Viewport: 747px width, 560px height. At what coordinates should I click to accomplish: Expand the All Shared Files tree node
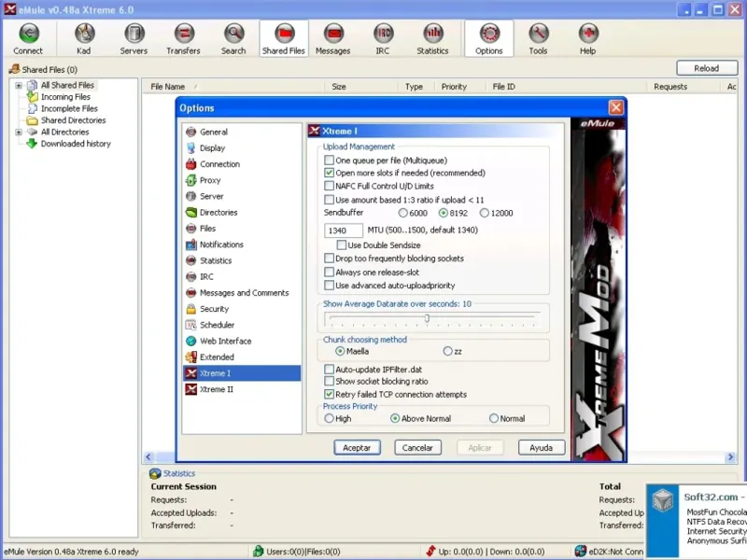click(19, 85)
